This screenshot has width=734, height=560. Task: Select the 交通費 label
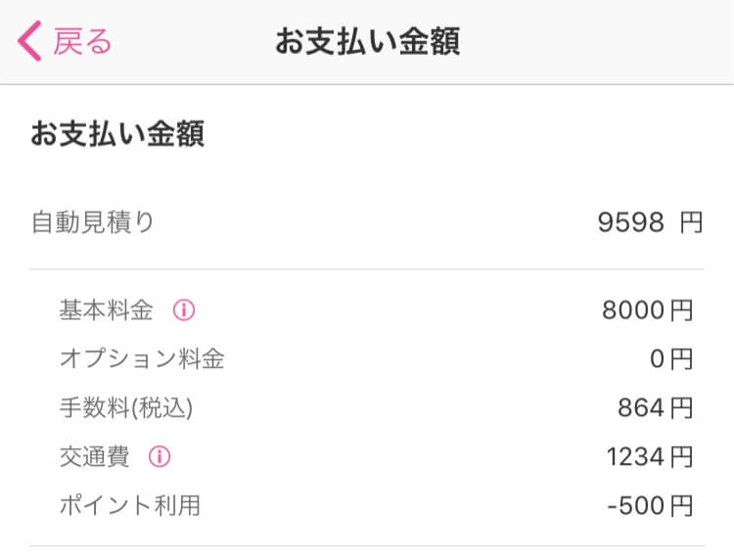[x=94, y=456]
